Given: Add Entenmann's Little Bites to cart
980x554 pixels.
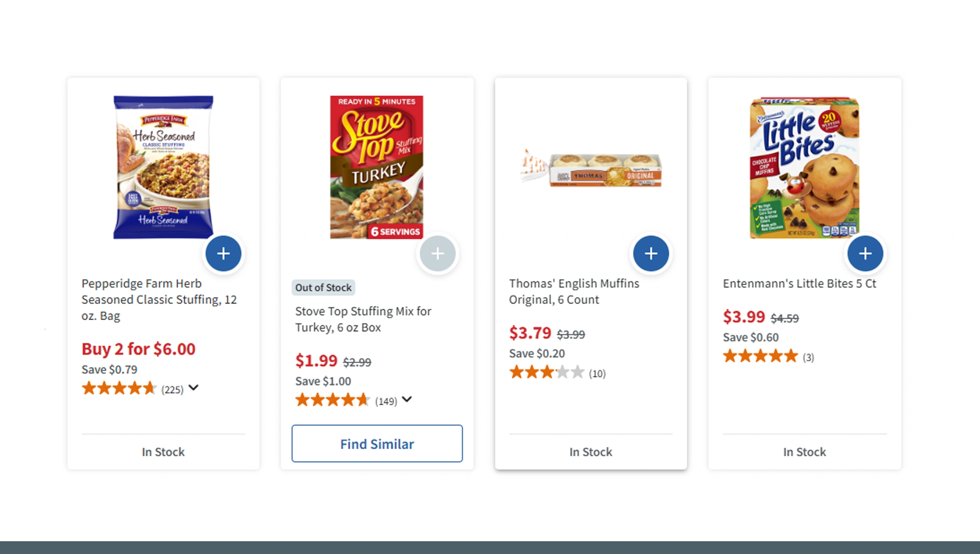Looking at the screenshot, I should (865, 253).
